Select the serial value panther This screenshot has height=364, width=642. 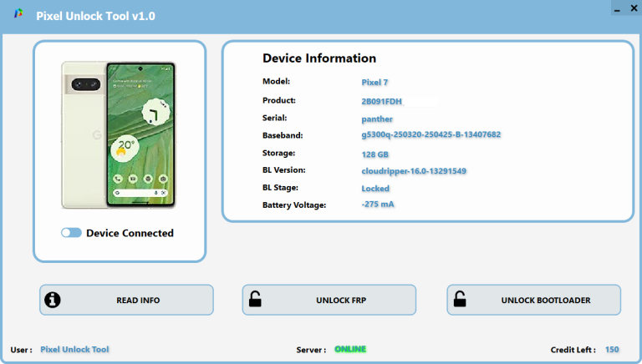377,119
